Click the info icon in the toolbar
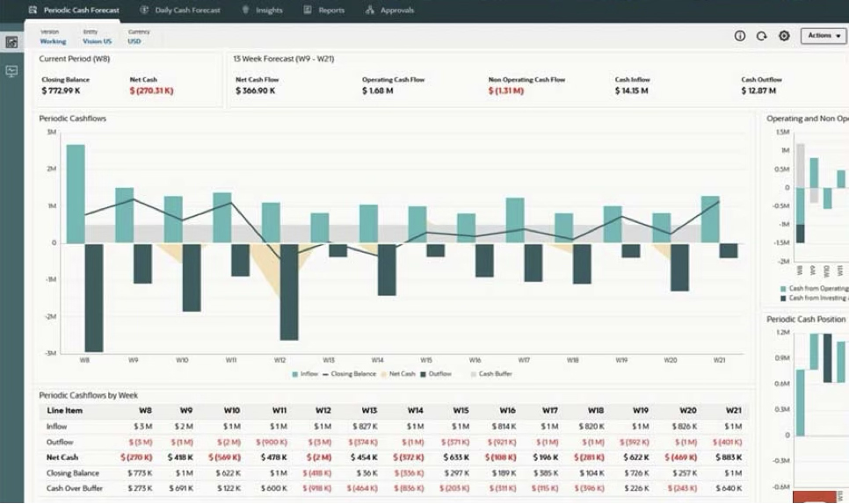 (x=739, y=36)
